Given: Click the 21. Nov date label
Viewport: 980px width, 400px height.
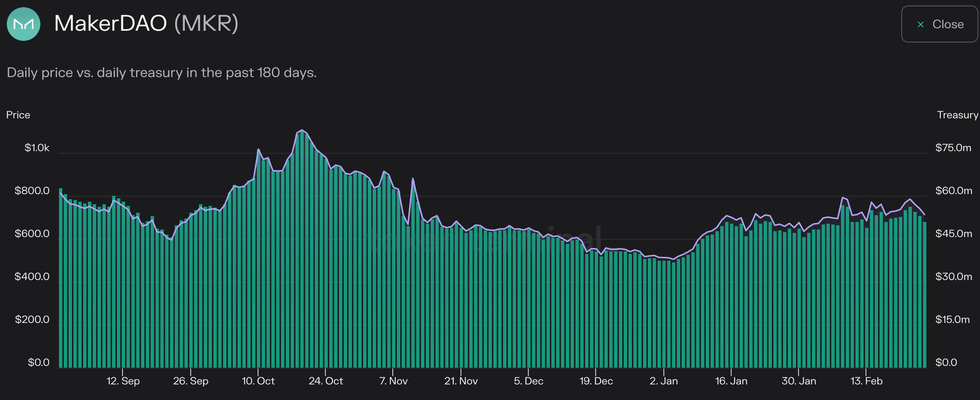Looking at the screenshot, I should pos(461,381).
